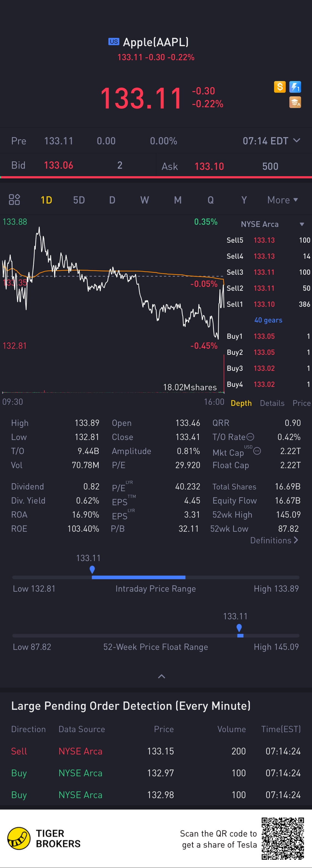
Task: Switch to the W weekly chart tab
Action: pos(144,200)
